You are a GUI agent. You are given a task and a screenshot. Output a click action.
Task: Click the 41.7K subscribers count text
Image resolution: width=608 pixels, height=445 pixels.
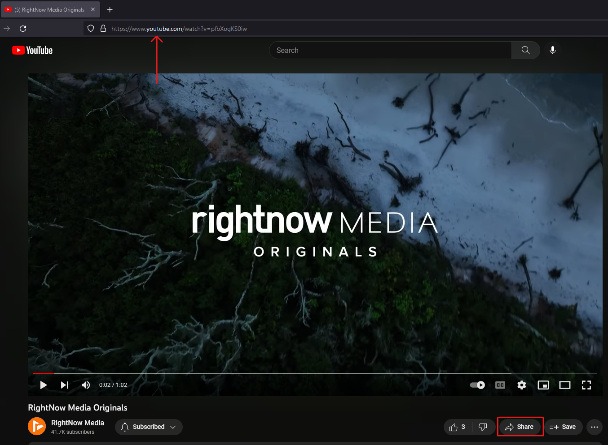pyautogui.click(x=73, y=432)
